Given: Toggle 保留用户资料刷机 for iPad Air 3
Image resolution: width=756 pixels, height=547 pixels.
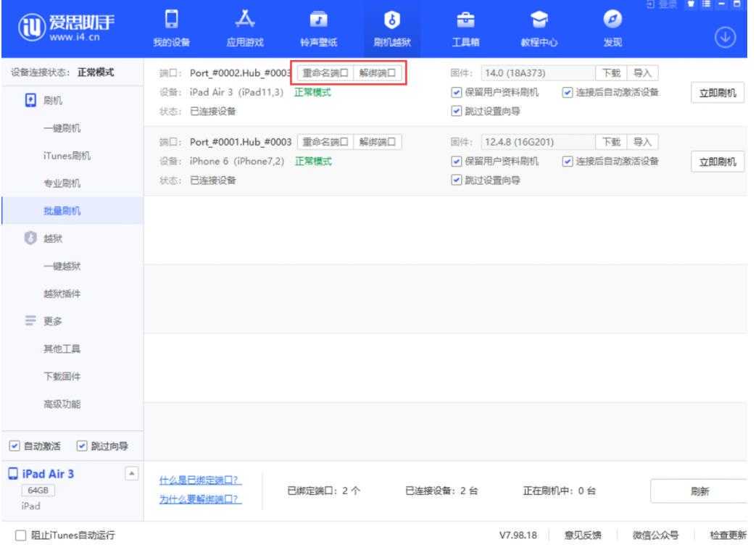Looking at the screenshot, I should (455, 93).
